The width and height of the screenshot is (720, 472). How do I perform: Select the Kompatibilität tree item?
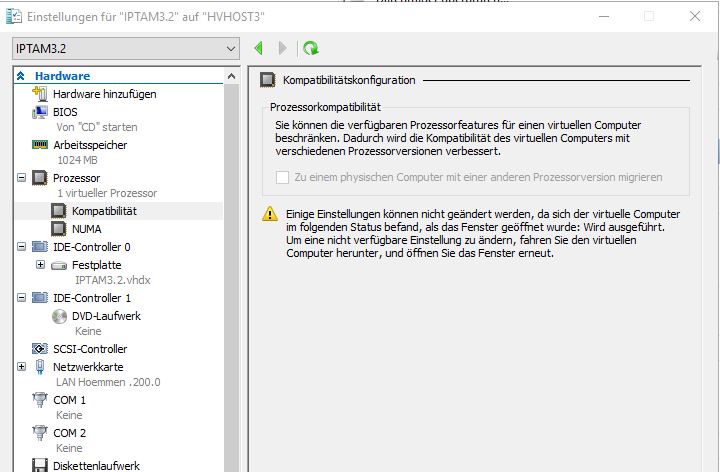[x=104, y=212]
